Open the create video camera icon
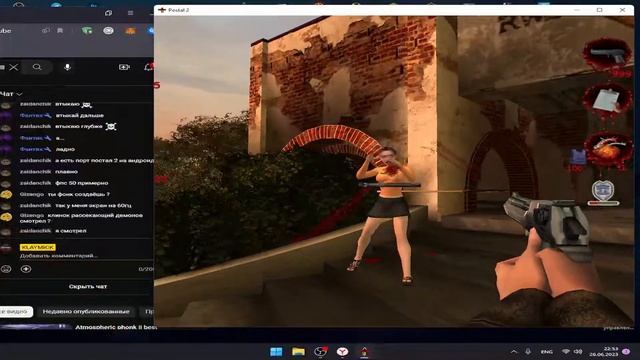Image resolution: width=640 pixels, height=360 pixels. 124,67
